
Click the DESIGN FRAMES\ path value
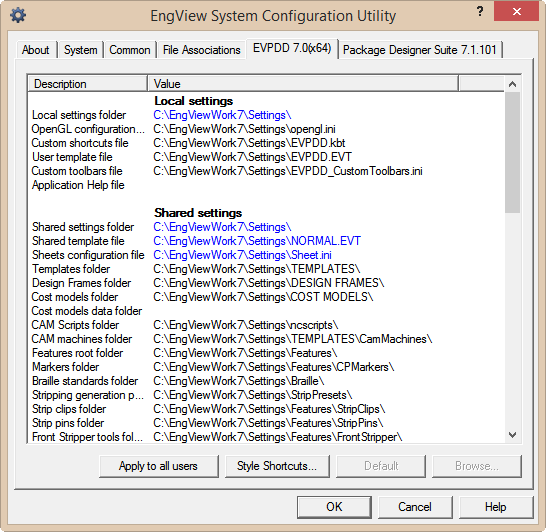[x=268, y=283]
